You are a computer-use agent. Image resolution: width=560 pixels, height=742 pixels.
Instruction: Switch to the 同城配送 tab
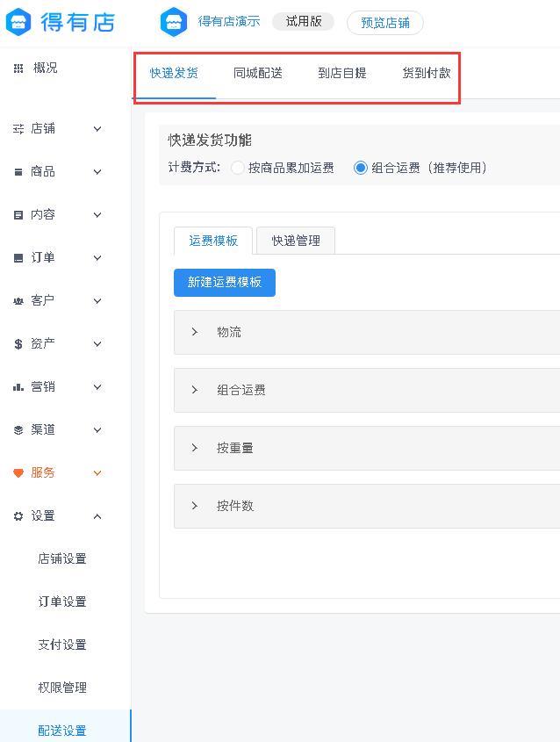(258, 73)
